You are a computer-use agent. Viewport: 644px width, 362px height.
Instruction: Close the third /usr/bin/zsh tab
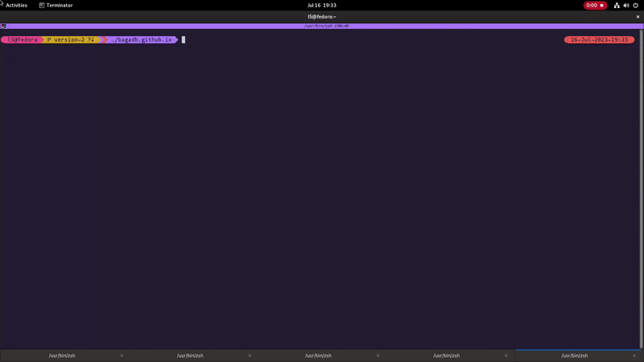(378, 356)
